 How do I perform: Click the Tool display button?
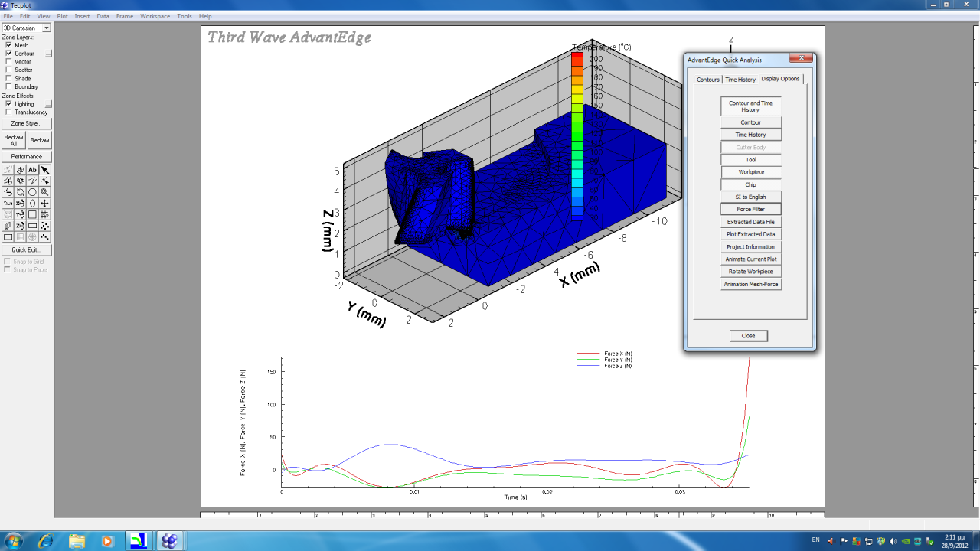(x=750, y=159)
